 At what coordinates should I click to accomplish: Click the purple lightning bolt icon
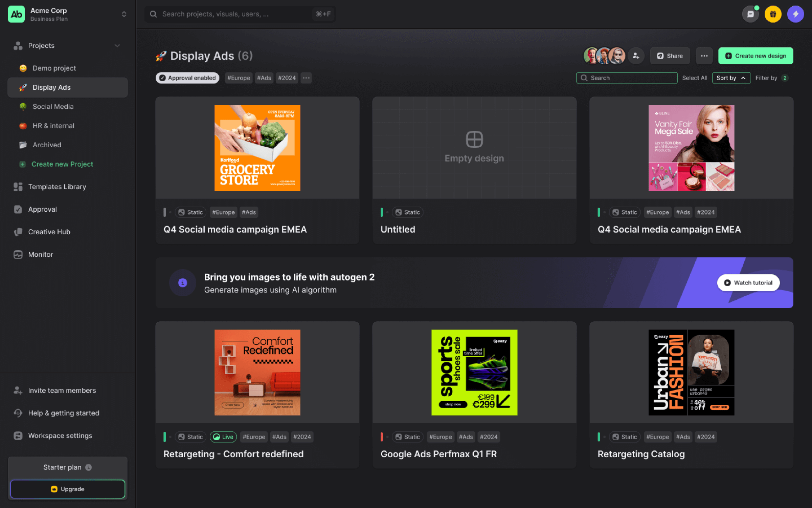coord(795,14)
